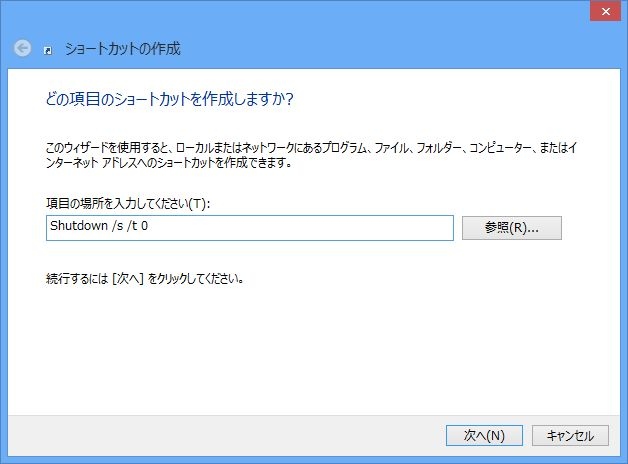The image size is (628, 464).
Task: Focus the item location text field
Action: 250,228
